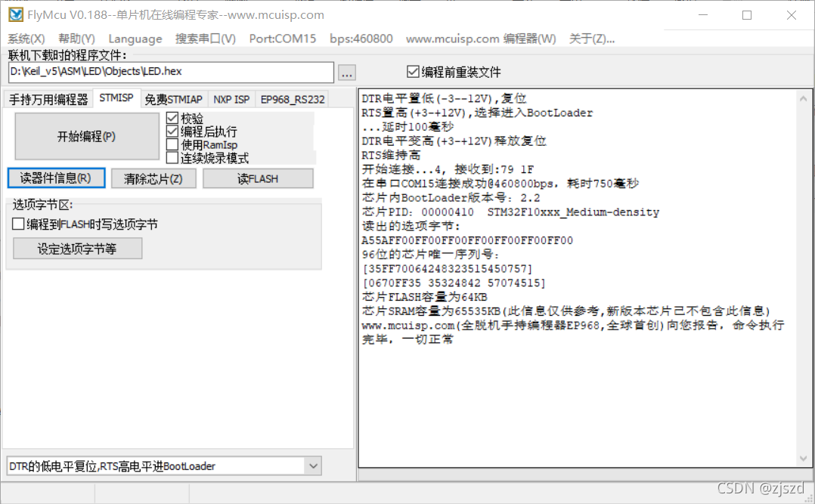The height and width of the screenshot is (504, 815).
Task: Click log line RTS维持高
Action: [x=391, y=156]
